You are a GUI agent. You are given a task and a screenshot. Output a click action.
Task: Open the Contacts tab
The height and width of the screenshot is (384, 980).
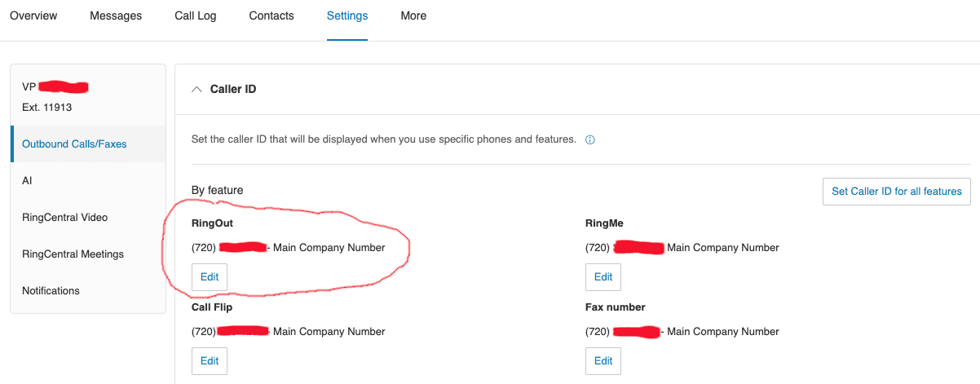[x=271, y=15]
